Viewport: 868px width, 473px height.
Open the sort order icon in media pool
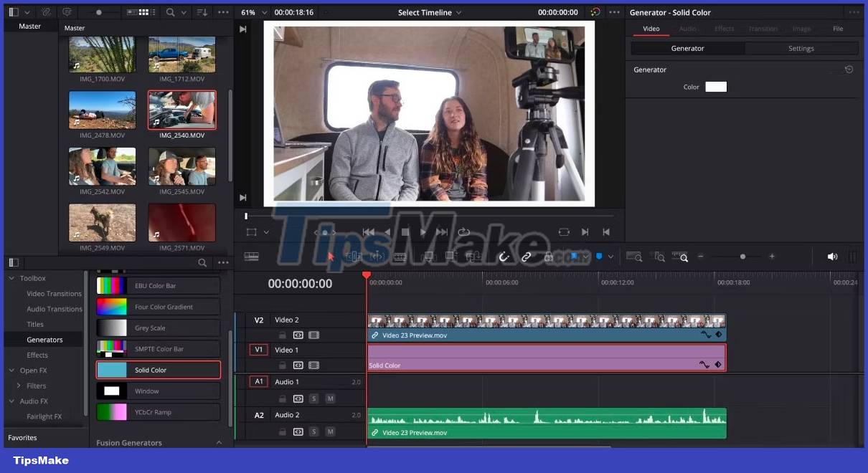(201, 12)
